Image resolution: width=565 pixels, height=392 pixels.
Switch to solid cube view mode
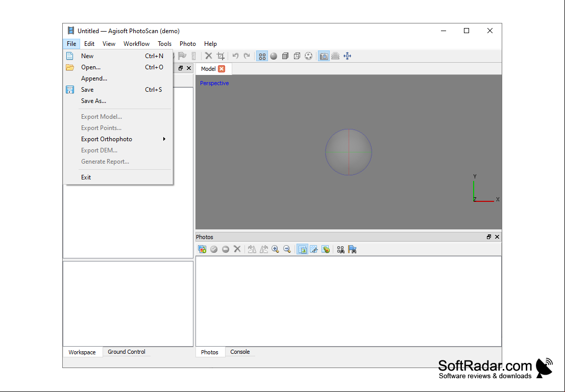pyautogui.click(x=285, y=56)
